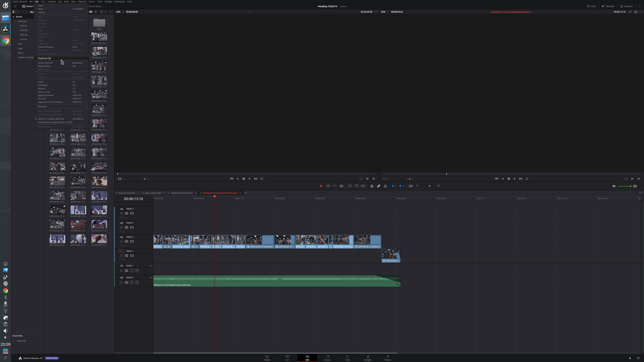Launch Chrome from the dock

click(x=6, y=40)
